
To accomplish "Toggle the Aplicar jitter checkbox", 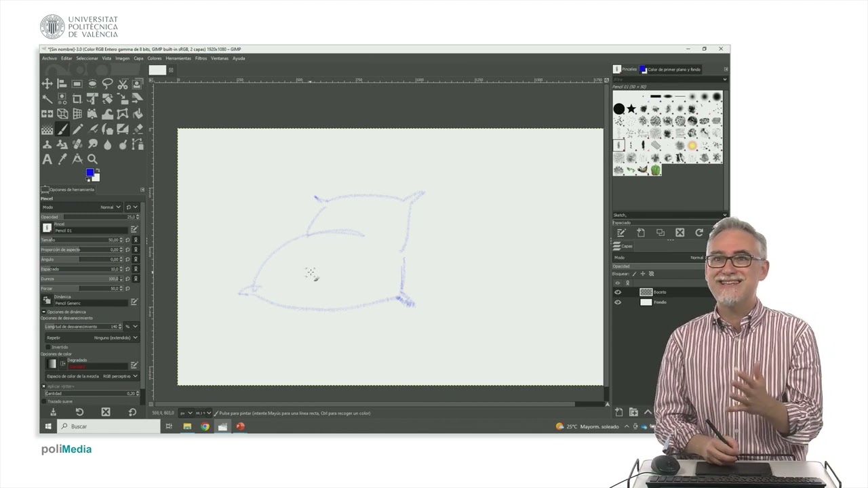I will coord(44,386).
